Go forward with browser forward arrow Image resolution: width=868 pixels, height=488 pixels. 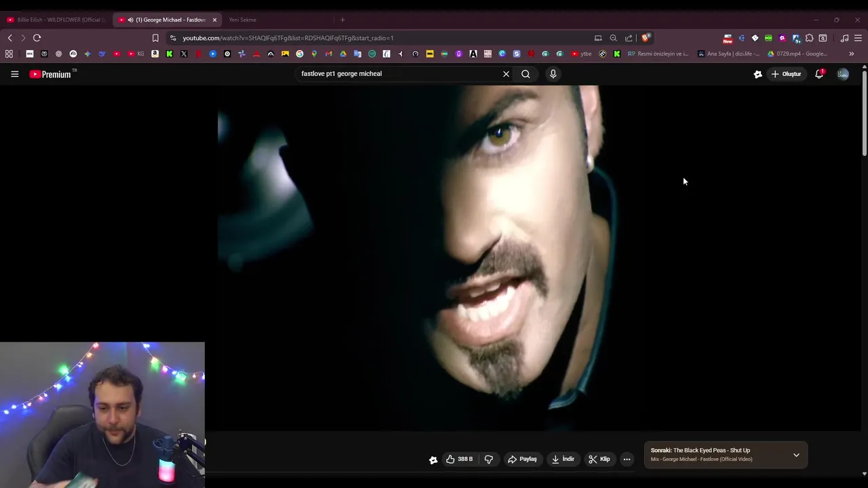(22, 38)
